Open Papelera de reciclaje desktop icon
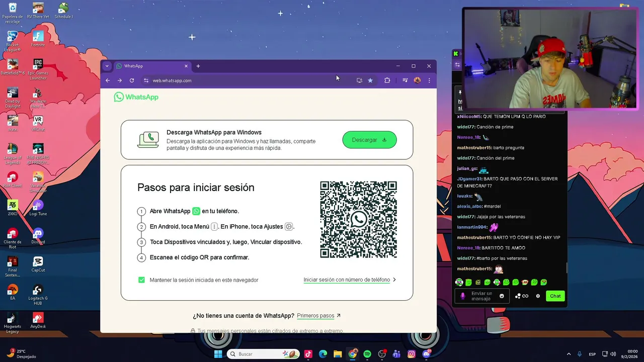This screenshot has width=644, height=362. (13, 14)
